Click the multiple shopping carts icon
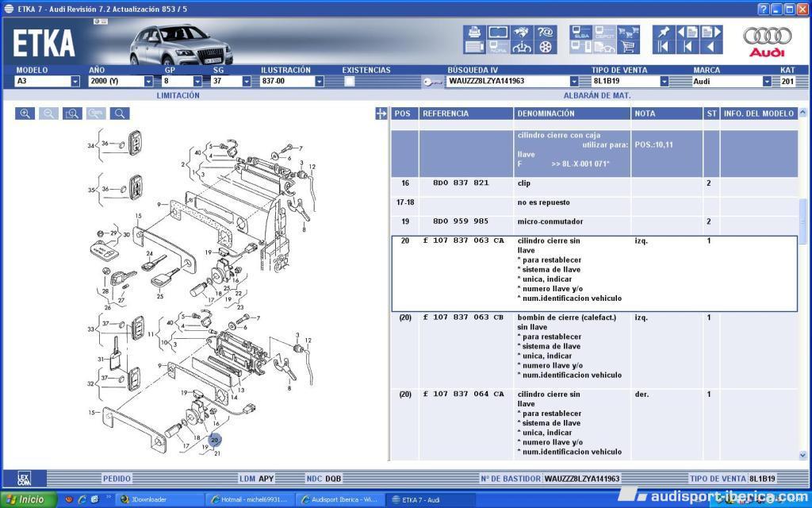Viewport: 812px width, 508px height. (x=628, y=33)
